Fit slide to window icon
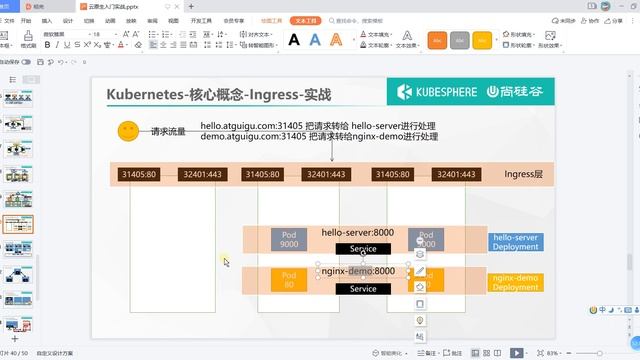640x360 pixels. (540, 353)
